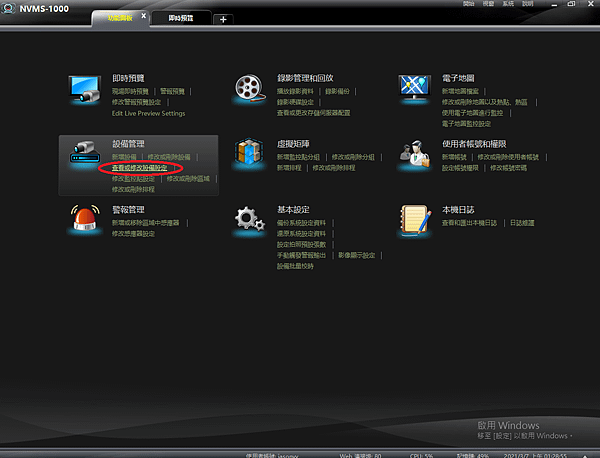Open the 系統 menu in the title bar
The width and height of the screenshot is (600, 458).
click(x=508, y=4)
